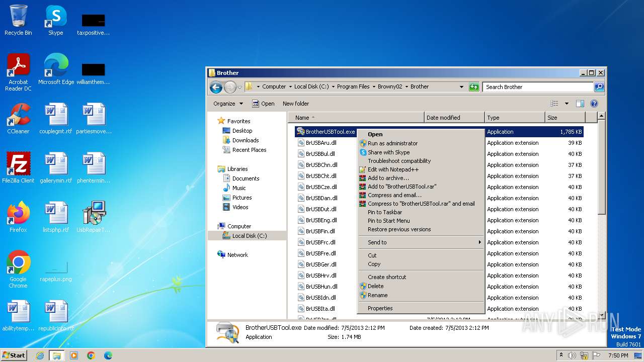Open the Explorer Help icon
The width and height of the screenshot is (644, 362).
594,104
